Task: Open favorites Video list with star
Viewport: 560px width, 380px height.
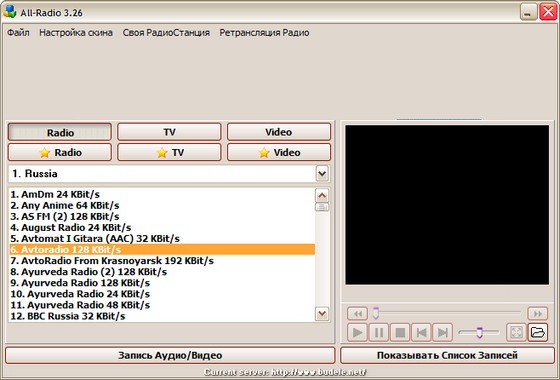Action: (x=279, y=152)
